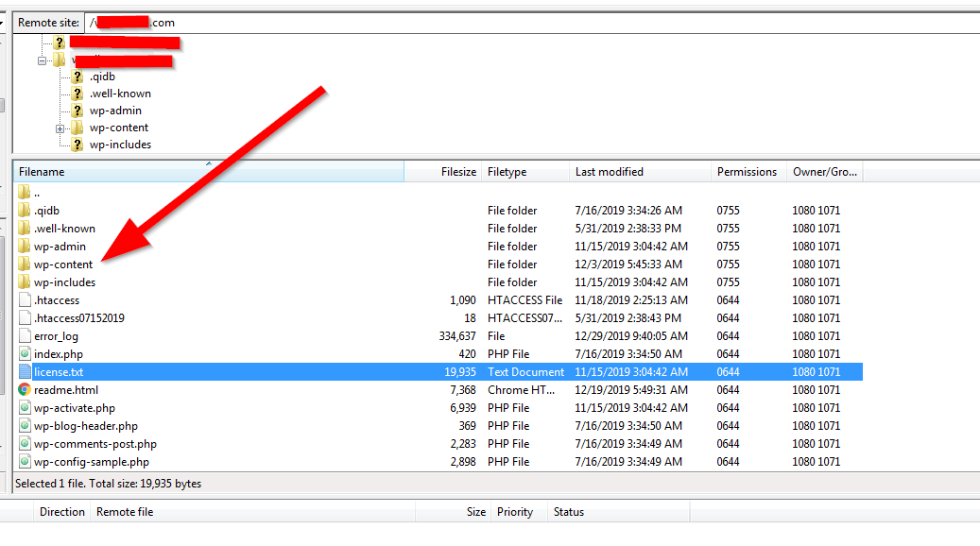Click the .well-known folder icon

(x=22, y=228)
